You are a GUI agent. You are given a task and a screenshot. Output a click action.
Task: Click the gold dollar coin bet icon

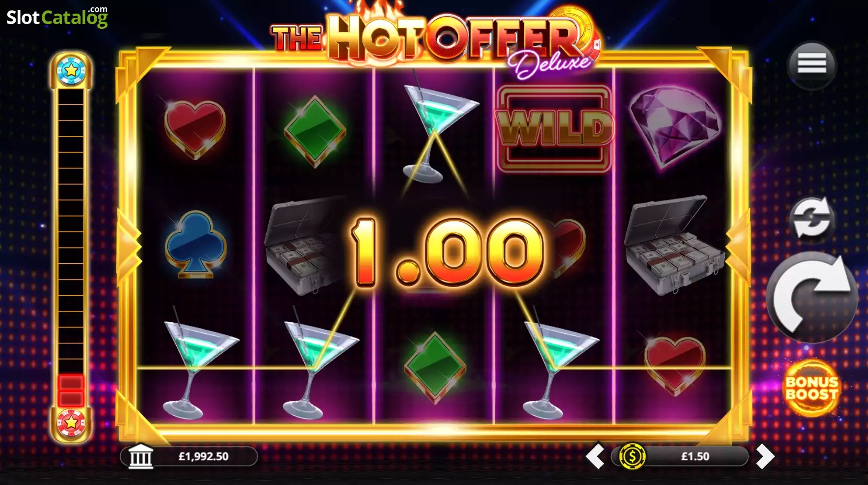pyautogui.click(x=632, y=456)
